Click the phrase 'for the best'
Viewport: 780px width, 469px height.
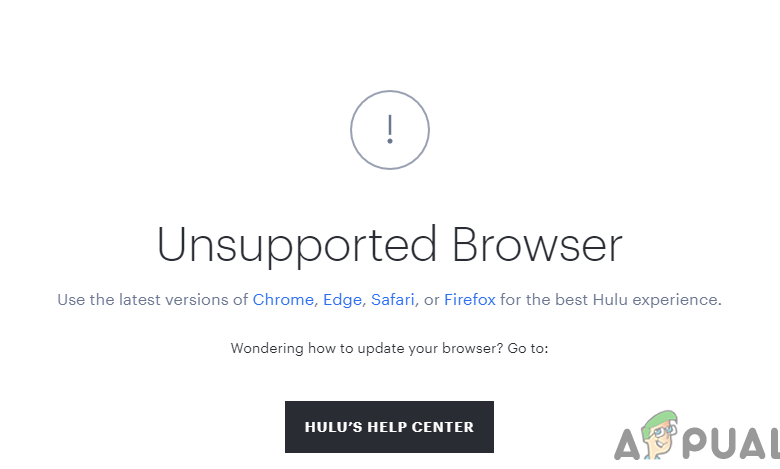(x=541, y=299)
